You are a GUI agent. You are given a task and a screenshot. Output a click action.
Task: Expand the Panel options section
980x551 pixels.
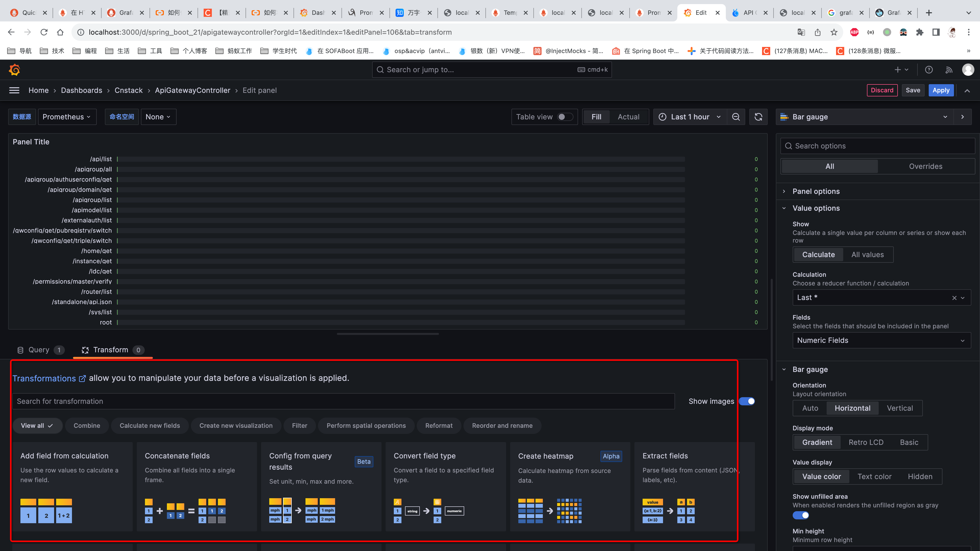[816, 191]
